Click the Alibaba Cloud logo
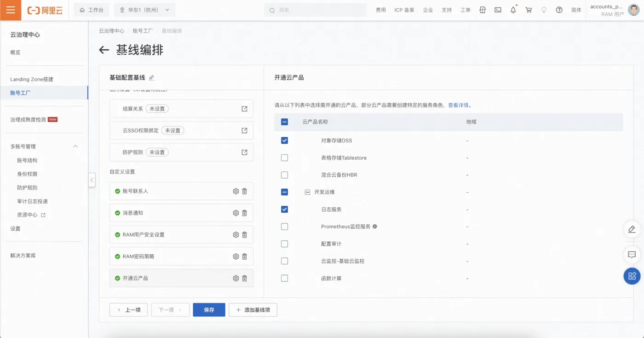The image size is (644, 338). (45, 10)
